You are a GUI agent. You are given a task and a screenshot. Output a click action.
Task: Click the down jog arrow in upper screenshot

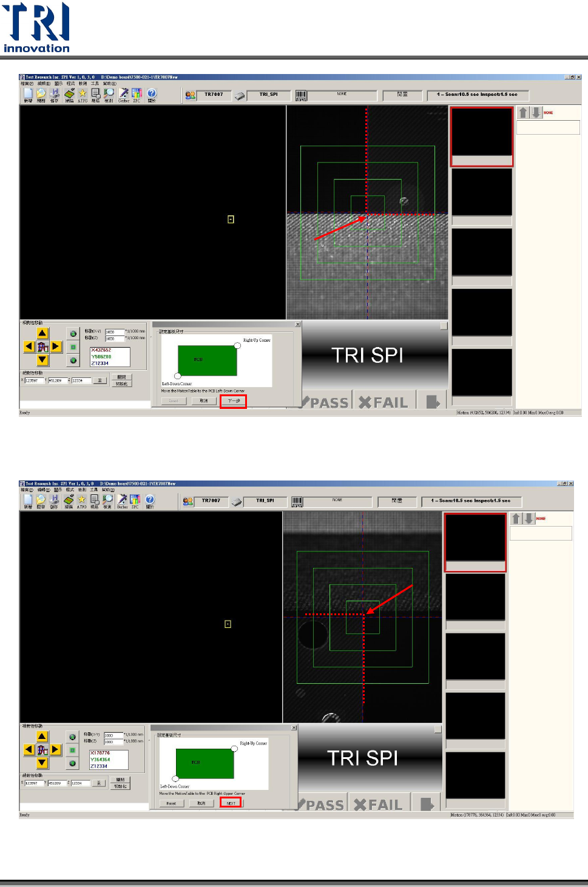pos(42,360)
